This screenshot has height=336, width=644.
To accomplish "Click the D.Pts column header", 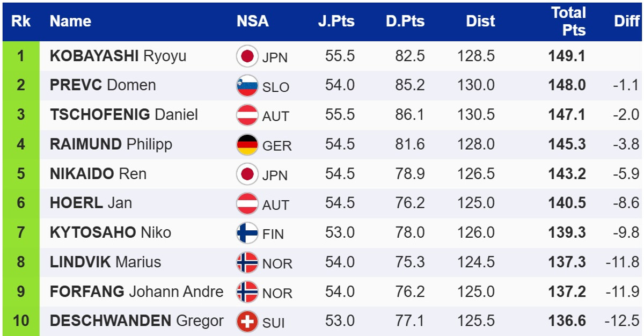I will [x=405, y=21].
